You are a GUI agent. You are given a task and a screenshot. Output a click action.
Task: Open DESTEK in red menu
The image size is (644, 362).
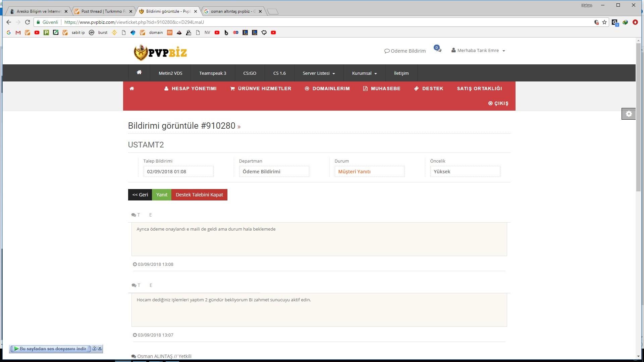click(429, 88)
